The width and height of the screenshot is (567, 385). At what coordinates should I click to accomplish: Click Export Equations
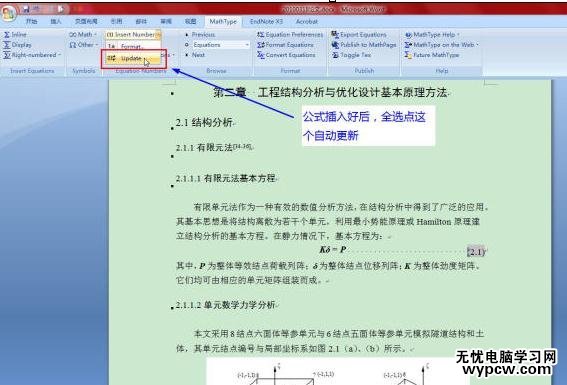point(359,35)
